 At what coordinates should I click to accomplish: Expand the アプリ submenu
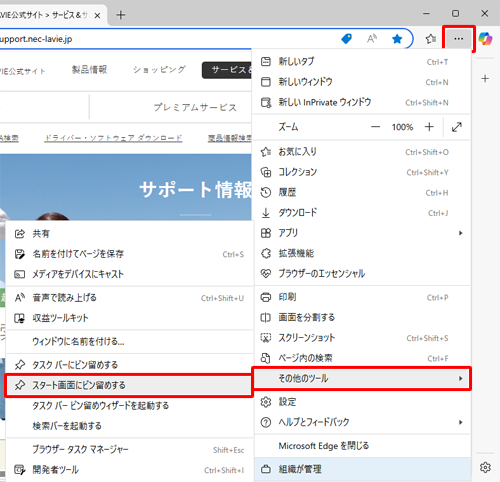(x=362, y=233)
